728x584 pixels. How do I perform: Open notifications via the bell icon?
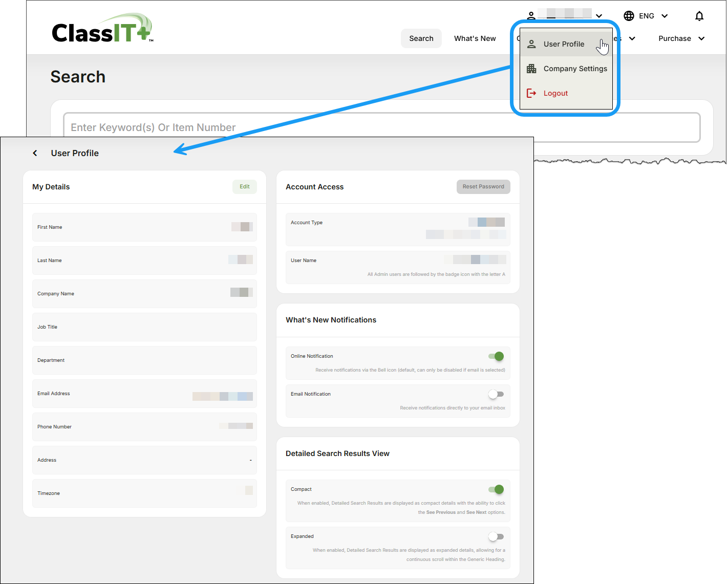(699, 16)
